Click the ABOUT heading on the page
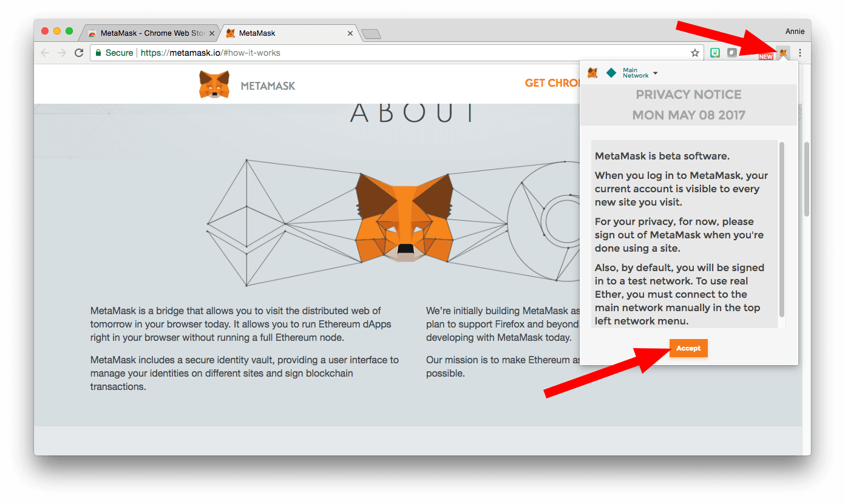845x504 pixels. coord(412,113)
